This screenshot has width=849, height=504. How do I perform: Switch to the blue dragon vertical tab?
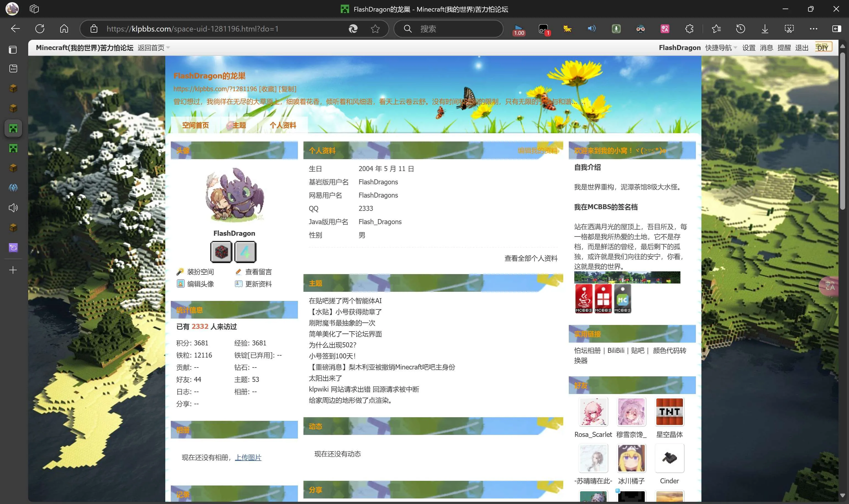point(13,188)
